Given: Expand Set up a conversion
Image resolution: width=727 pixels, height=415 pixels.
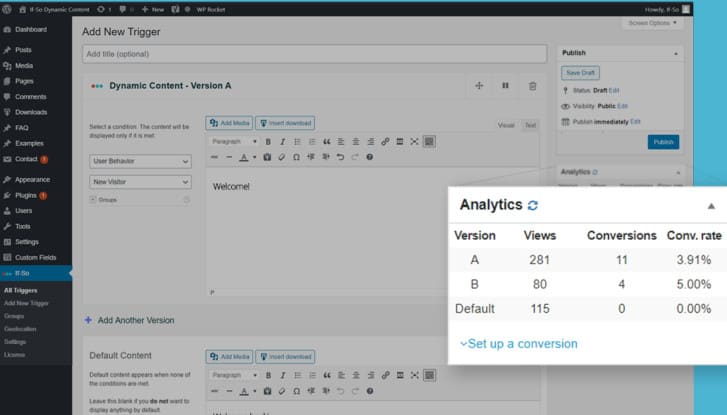Looking at the screenshot, I should [518, 344].
